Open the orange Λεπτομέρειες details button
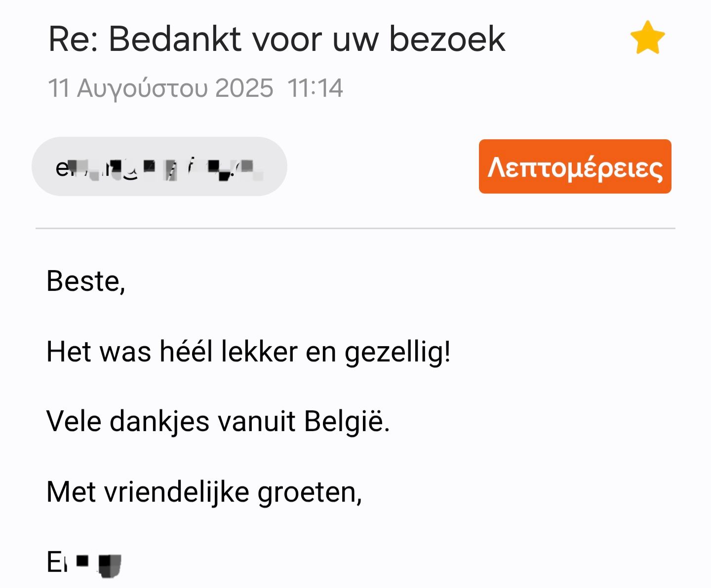711x588 pixels. [575, 167]
